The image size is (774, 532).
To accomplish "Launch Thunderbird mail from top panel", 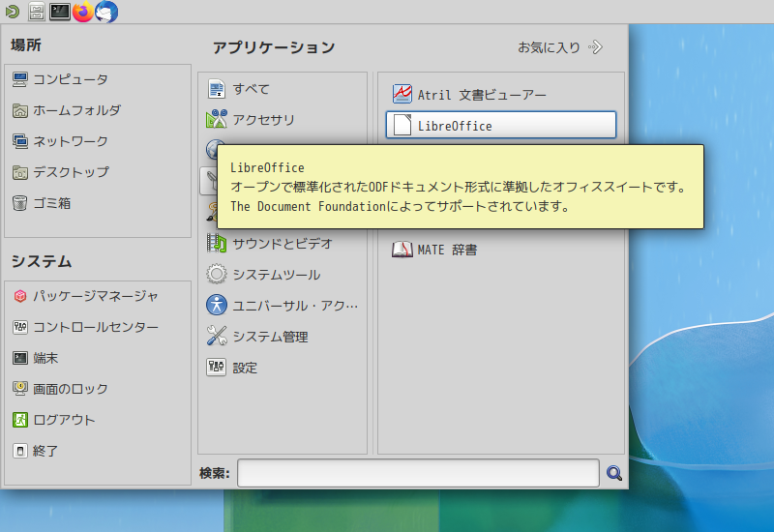I will pyautogui.click(x=106, y=12).
